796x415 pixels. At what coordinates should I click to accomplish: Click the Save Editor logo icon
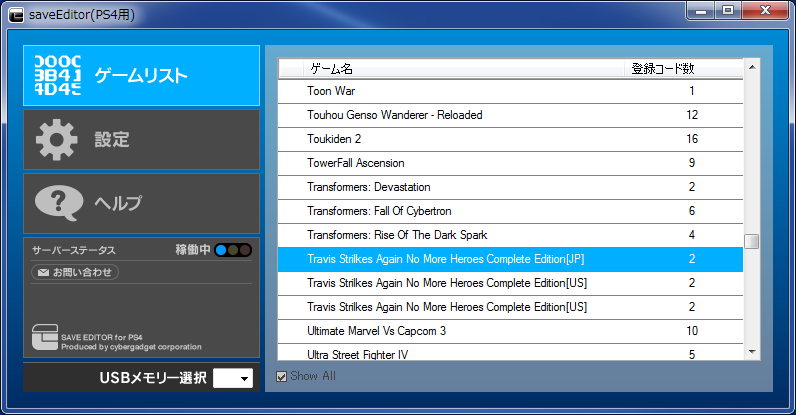point(45,337)
